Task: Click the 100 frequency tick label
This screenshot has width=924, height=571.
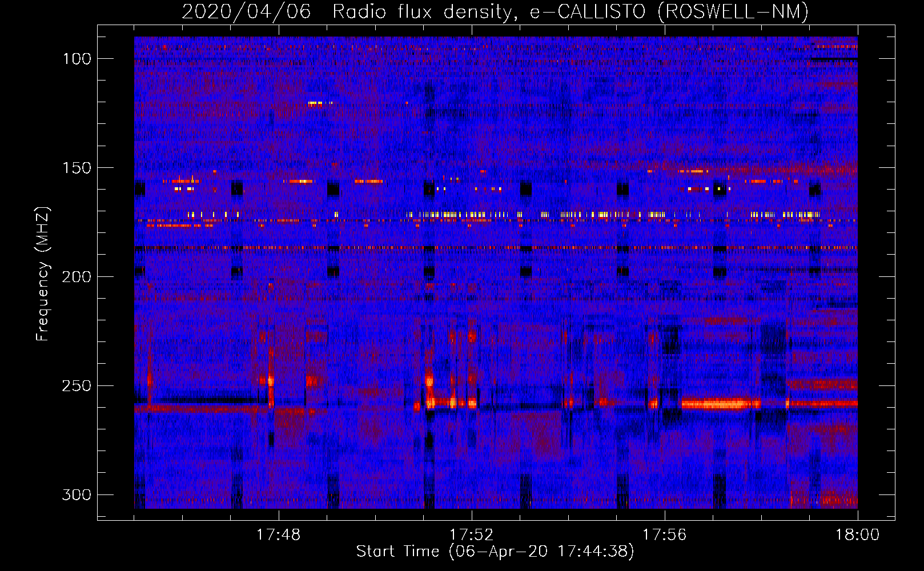Action: (77, 59)
